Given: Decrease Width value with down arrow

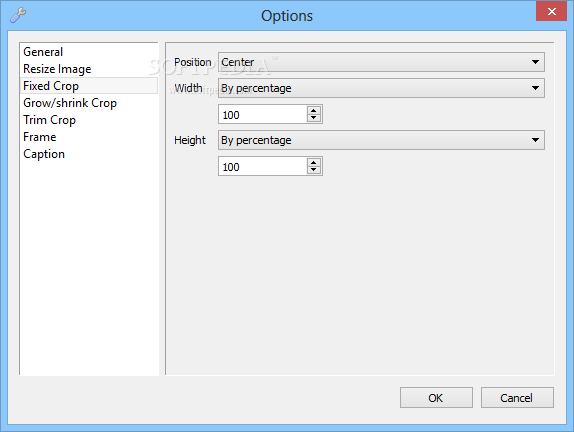Looking at the screenshot, I should pos(313,118).
